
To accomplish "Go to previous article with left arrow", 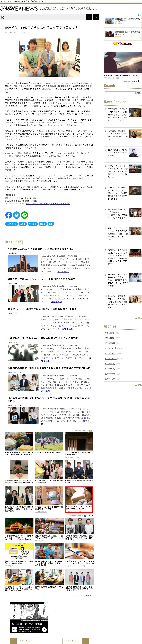I will click(x=89, y=17).
